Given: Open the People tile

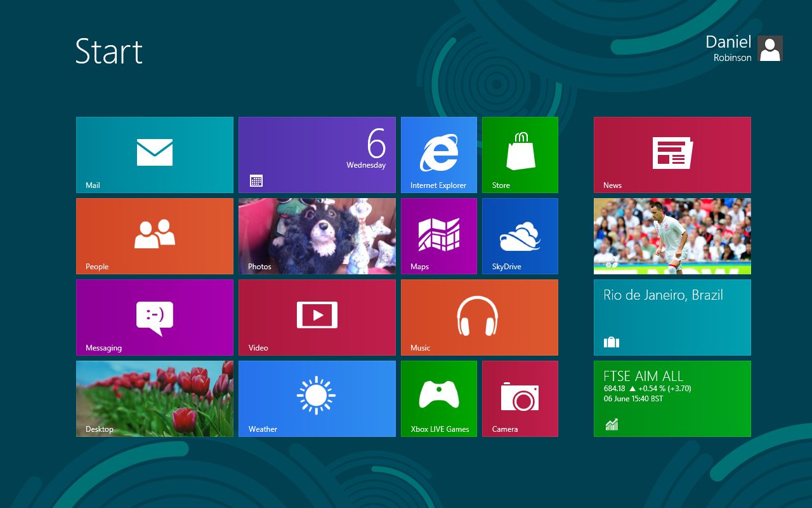Looking at the screenshot, I should point(155,236).
